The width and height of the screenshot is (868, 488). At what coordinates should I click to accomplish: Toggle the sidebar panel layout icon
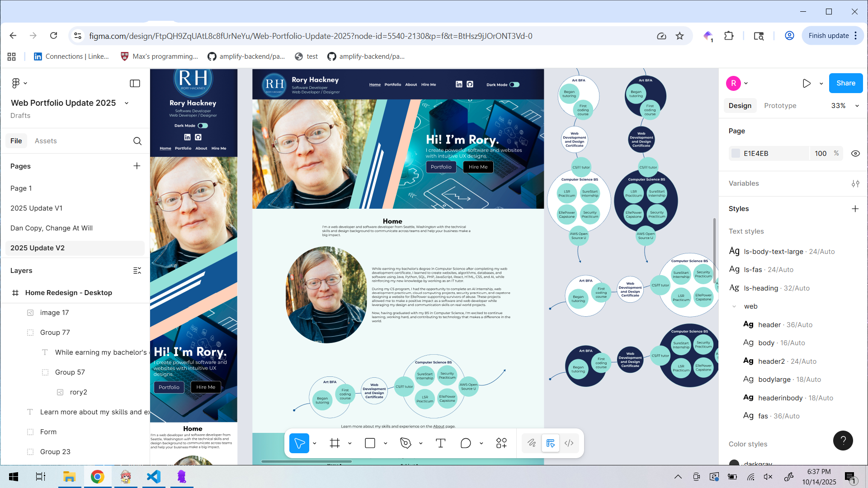[135, 83]
